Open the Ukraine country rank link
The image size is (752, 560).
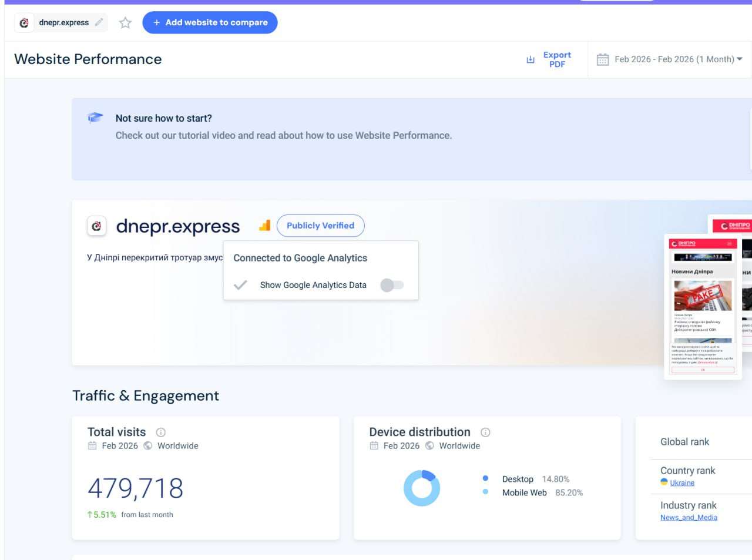coord(681,483)
